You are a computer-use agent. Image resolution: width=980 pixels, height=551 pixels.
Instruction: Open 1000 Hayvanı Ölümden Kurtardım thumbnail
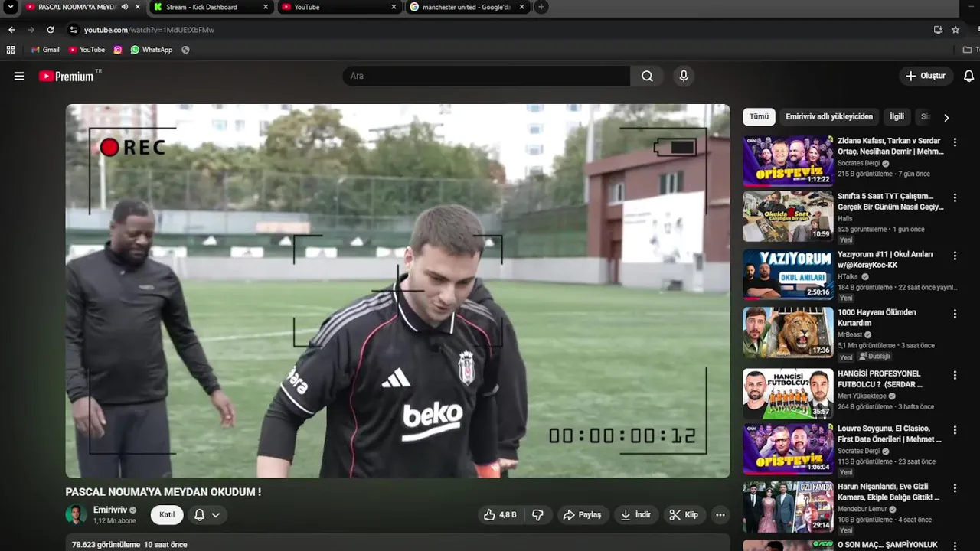788,333
